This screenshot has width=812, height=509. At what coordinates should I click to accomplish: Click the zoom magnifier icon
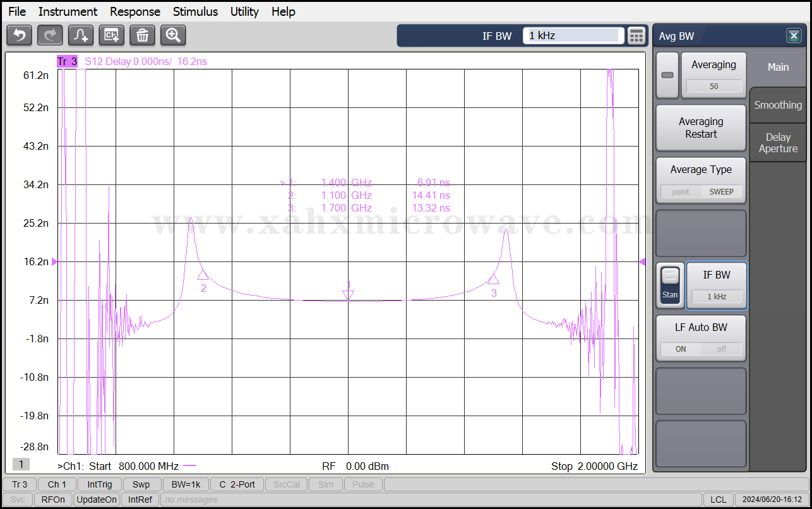coord(173,35)
